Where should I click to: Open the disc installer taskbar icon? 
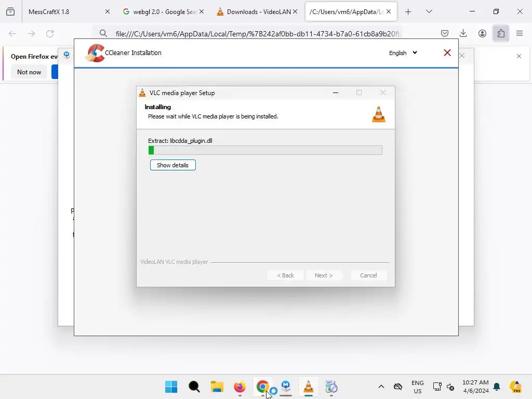pyautogui.click(x=331, y=387)
